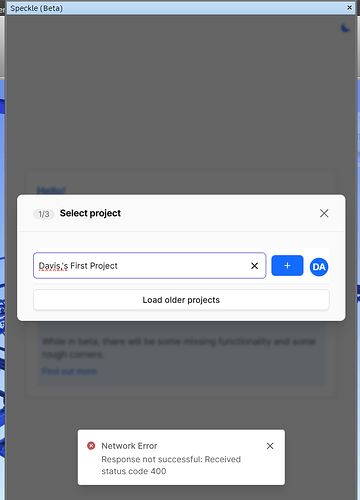Close the Select project dialog

click(324, 213)
